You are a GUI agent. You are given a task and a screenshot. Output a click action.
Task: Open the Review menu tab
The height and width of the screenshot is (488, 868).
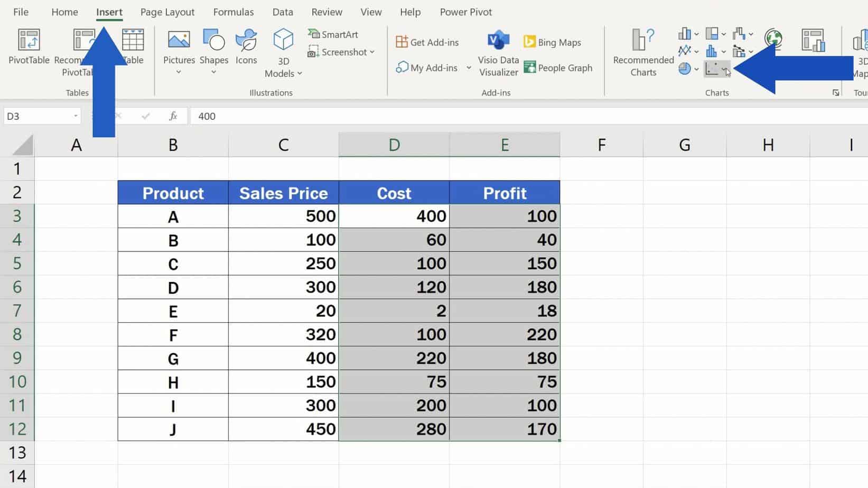pos(326,12)
